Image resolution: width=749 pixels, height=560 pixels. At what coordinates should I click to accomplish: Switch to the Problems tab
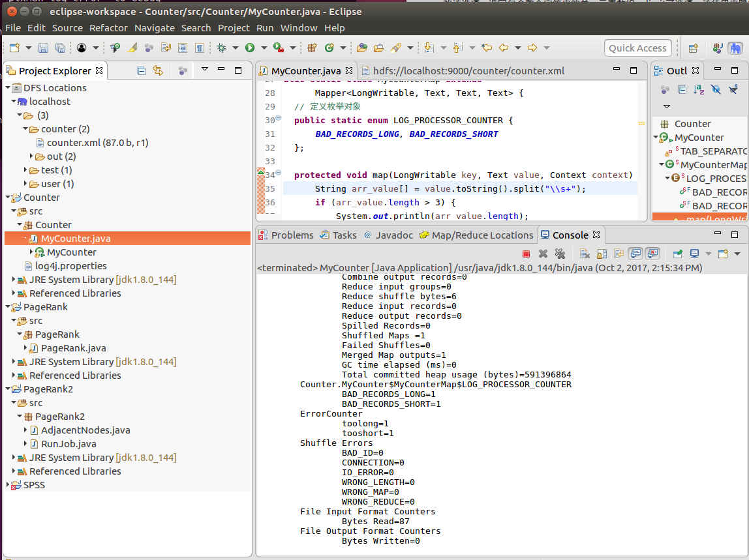pos(286,235)
